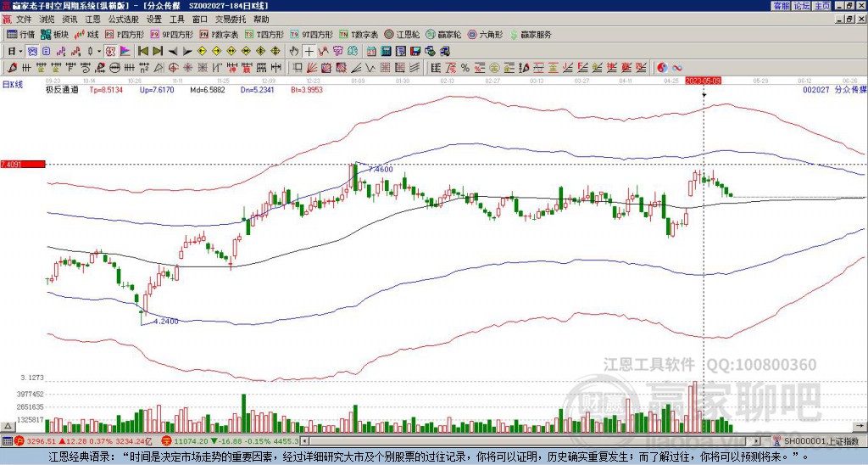Open the 客服 link in title bar

781,6
